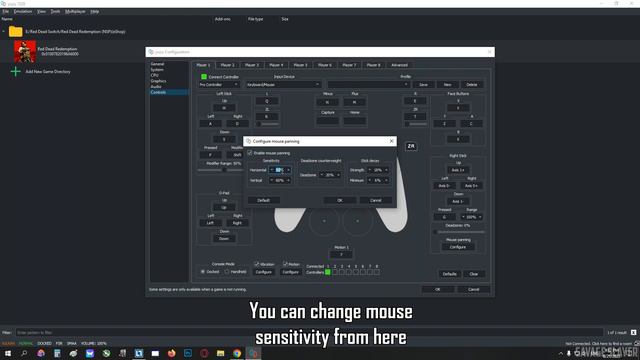Screen dimensions: 640x360
Task: Click Save profile button
Action: [423, 84]
